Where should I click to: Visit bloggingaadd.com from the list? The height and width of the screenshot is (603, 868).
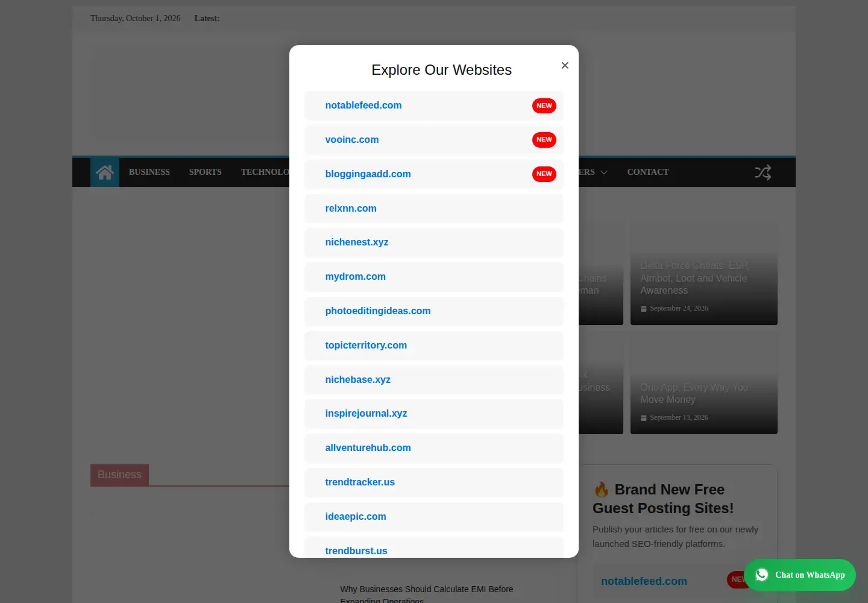tap(368, 174)
